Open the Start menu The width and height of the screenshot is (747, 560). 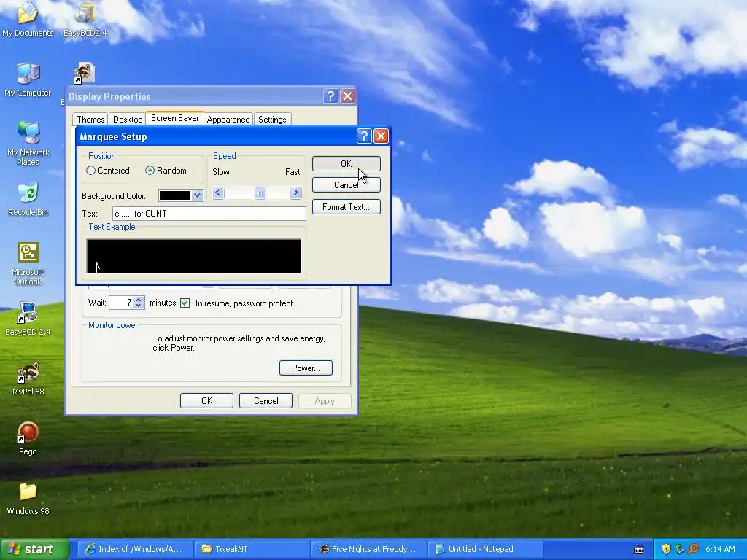[35, 550]
